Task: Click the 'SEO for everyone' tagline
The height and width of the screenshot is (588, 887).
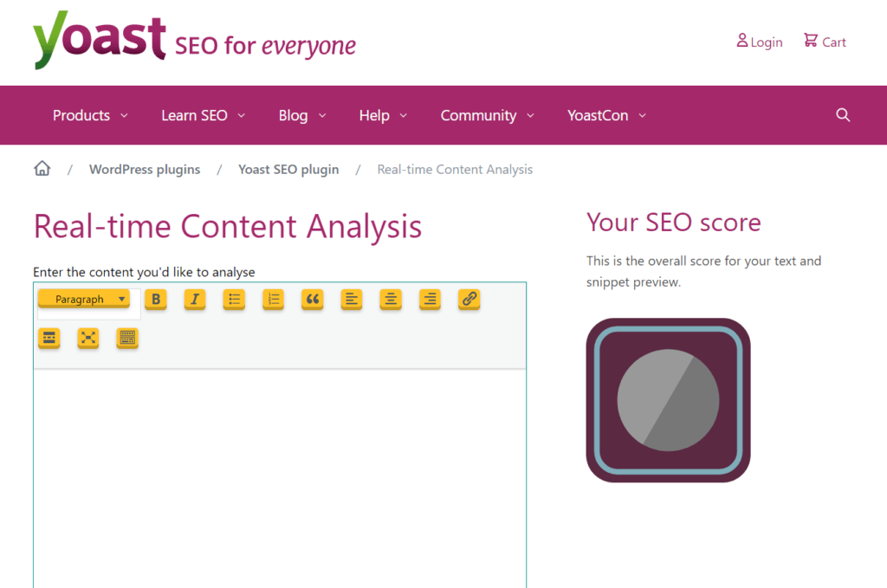Action: (265, 45)
